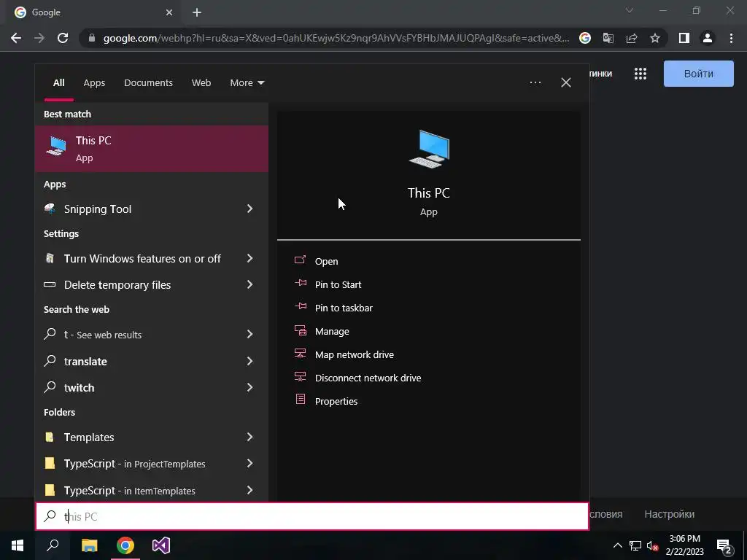Switch to the Web search tab
Image resolution: width=747 pixels, height=560 pixels.
pyautogui.click(x=201, y=83)
